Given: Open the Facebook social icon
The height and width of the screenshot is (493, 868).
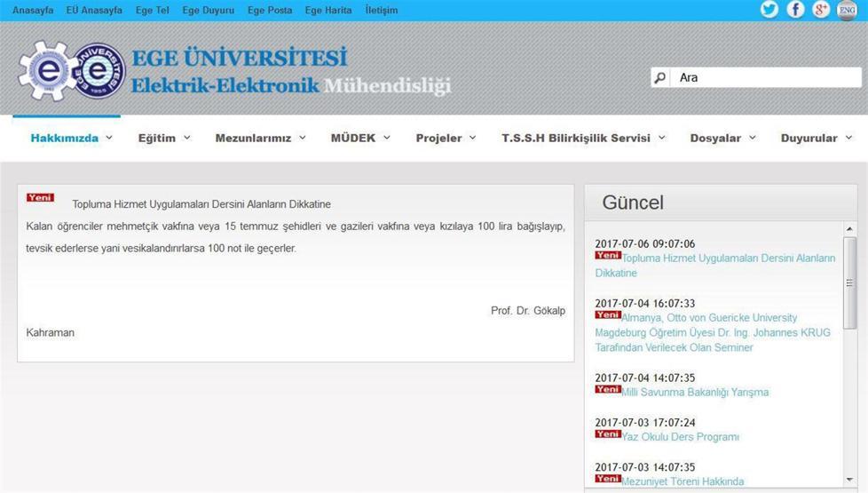Looking at the screenshot, I should tap(795, 10).
